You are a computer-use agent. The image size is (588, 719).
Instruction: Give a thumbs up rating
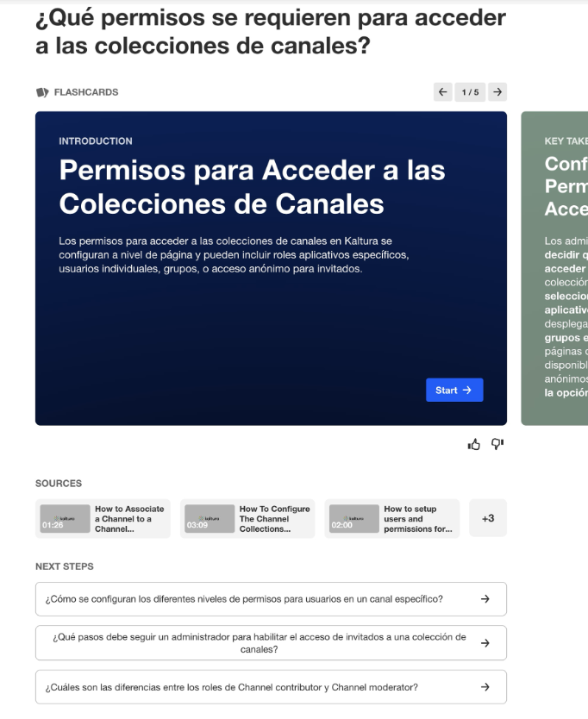474,444
